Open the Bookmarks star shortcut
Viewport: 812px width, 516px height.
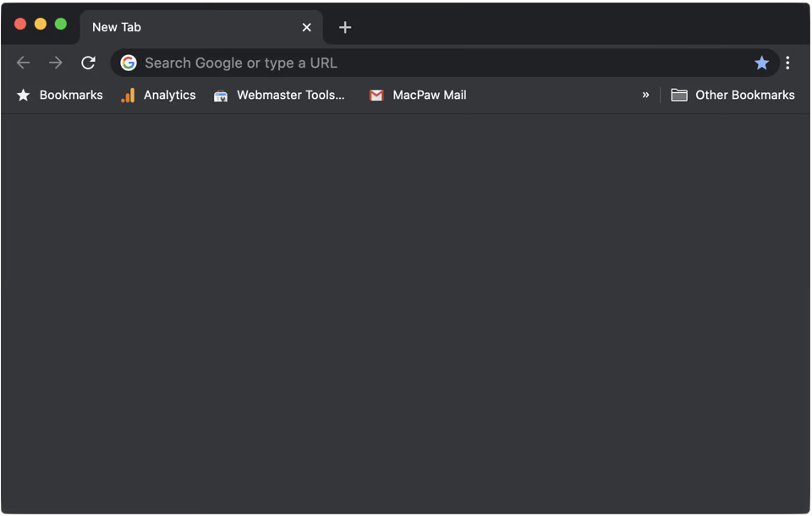(x=59, y=95)
